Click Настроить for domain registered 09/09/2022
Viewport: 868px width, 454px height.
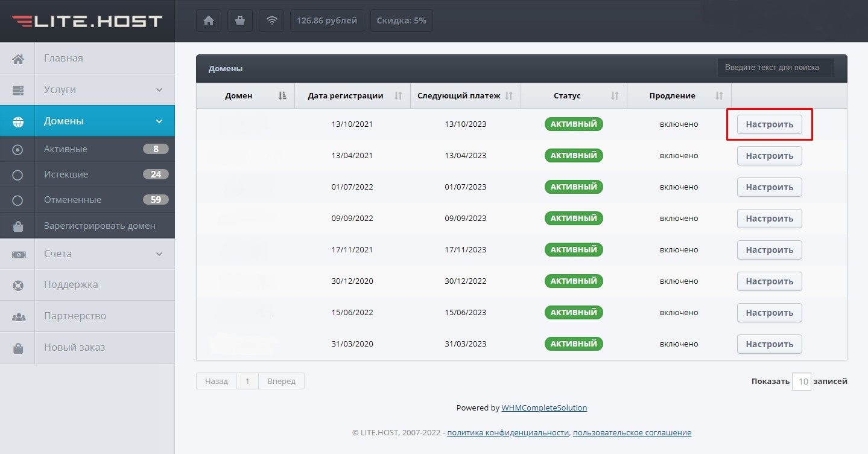coord(770,219)
